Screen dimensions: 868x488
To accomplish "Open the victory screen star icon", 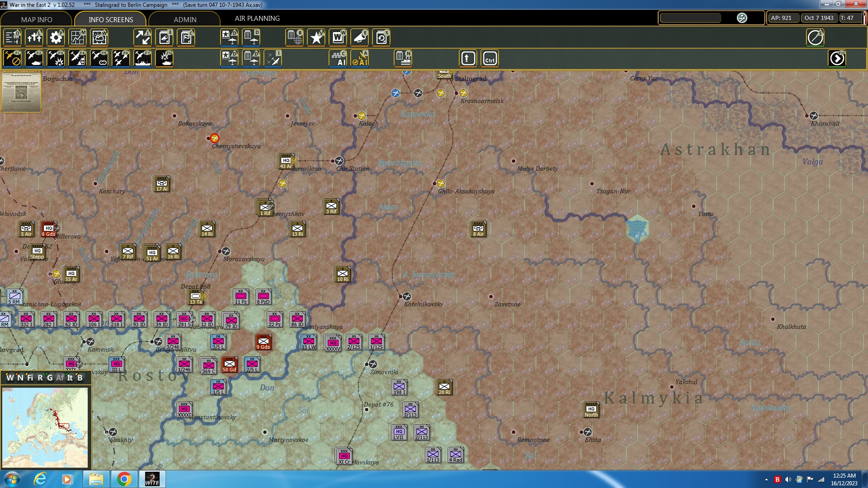I will pyautogui.click(x=316, y=38).
